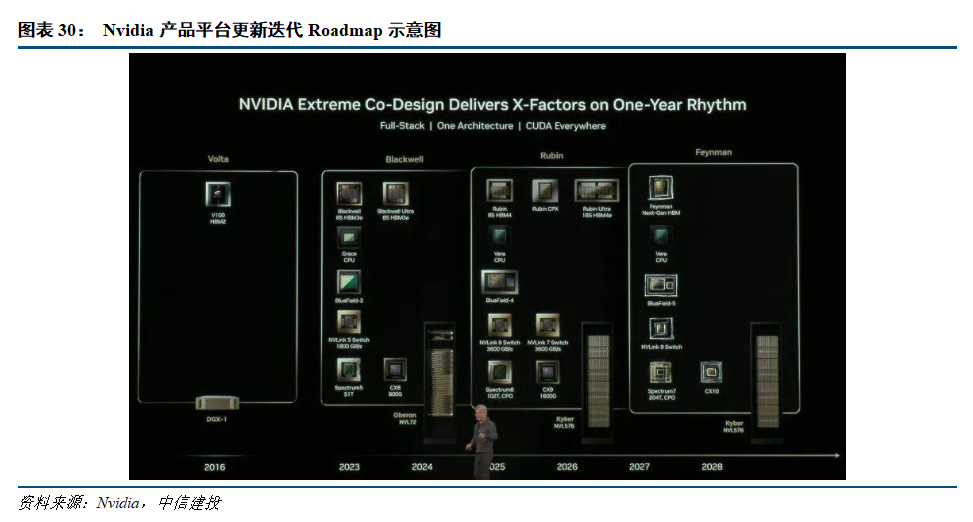Click the 2026 timeline year
The height and width of the screenshot is (522, 973).
coord(567,467)
